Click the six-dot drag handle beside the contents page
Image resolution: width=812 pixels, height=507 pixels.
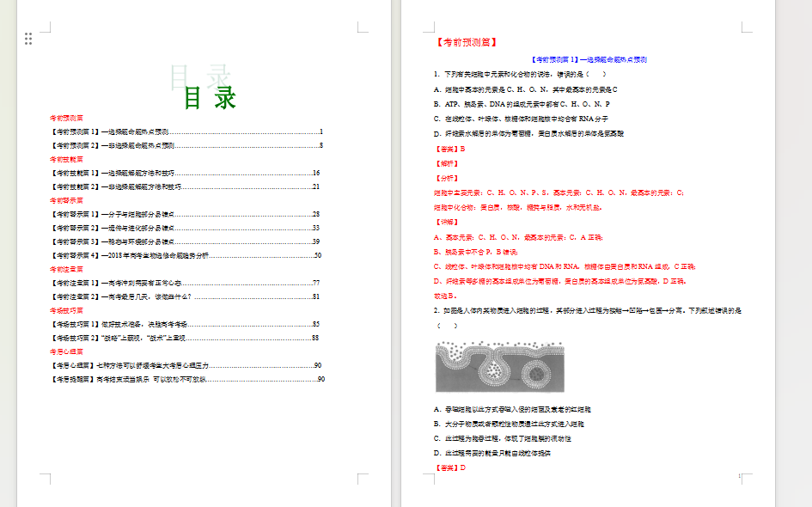pos(28,39)
